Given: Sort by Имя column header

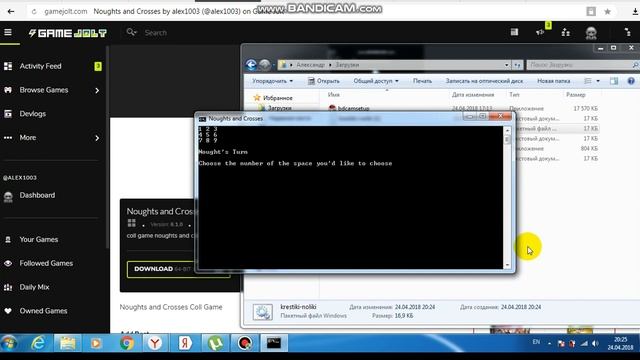Looking at the screenshot, I should (x=333, y=95).
